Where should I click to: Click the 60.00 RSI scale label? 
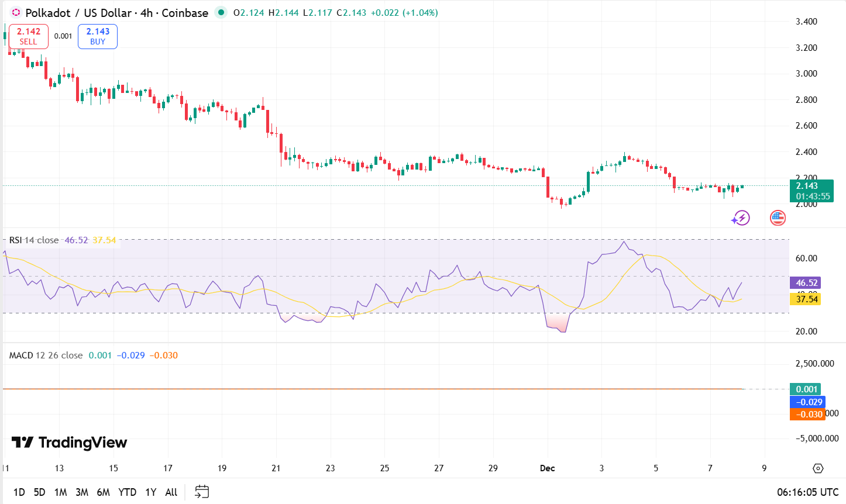tap(806, 258)
